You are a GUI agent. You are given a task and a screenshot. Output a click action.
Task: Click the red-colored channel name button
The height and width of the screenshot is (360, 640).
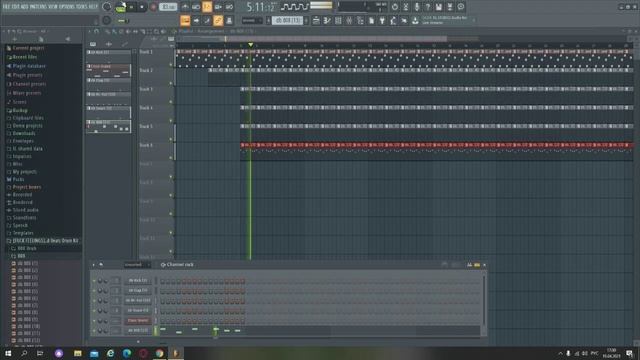tap(138, 321)
